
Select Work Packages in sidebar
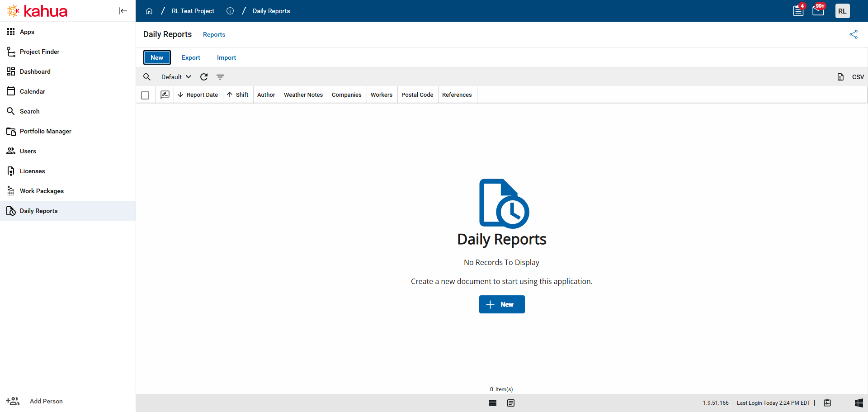(42, 191)
